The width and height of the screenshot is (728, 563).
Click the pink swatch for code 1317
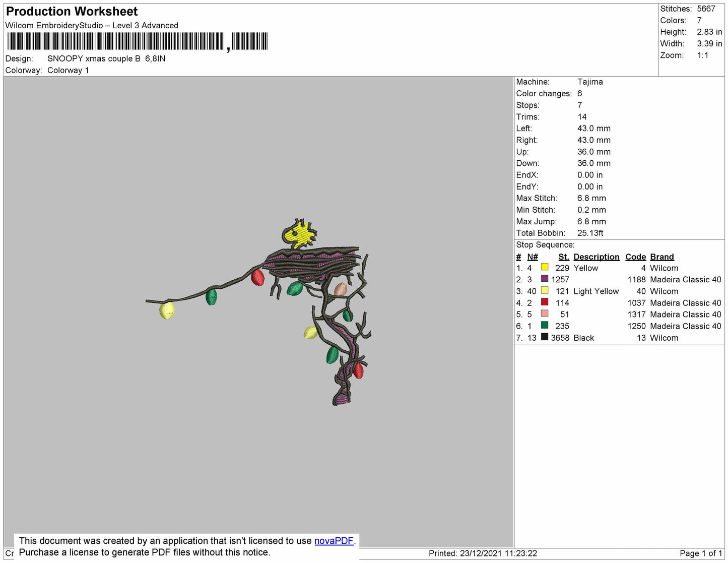click(545, 314)
